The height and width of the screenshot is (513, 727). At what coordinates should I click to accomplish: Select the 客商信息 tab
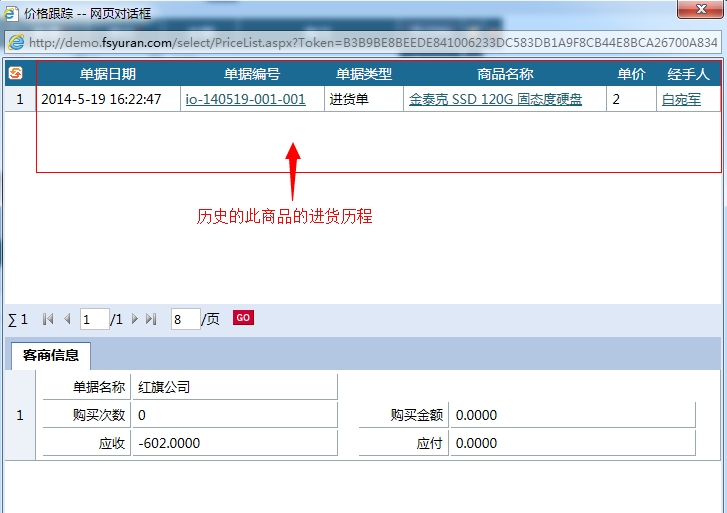(x=51, y=355)
